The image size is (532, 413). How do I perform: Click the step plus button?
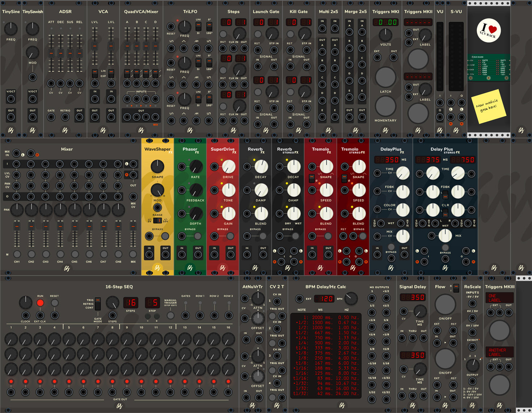(x=157, y=316)
